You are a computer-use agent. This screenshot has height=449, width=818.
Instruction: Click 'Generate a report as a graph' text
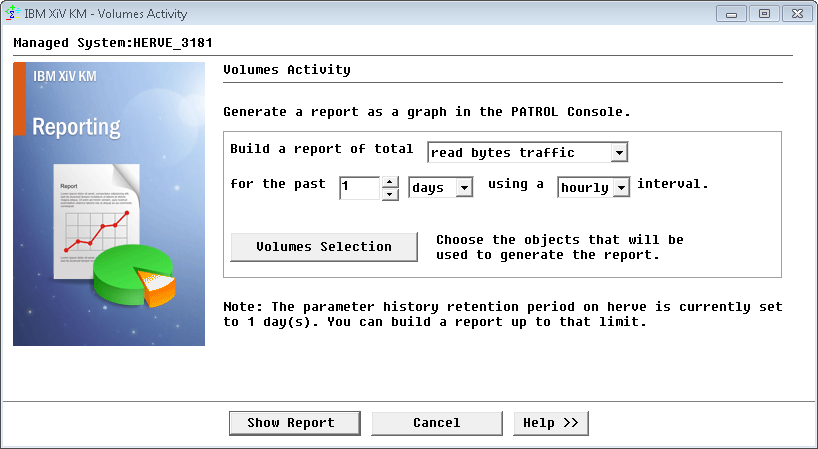point(427,112)
